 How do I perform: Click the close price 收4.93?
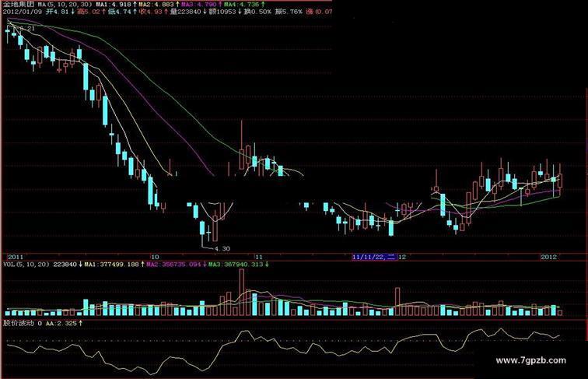tap(151, 12)
